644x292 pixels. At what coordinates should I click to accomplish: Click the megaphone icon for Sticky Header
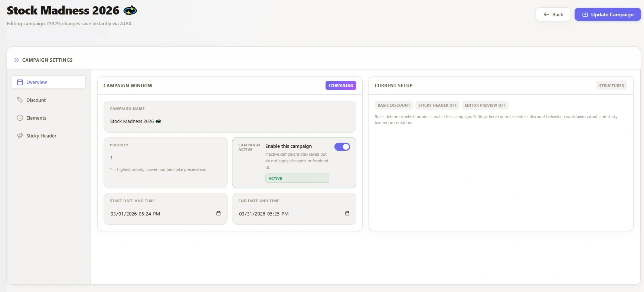pyautogui.click(x=20, y=136)
